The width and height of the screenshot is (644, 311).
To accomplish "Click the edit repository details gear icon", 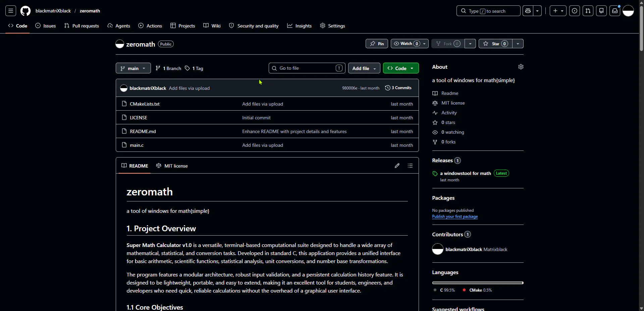I will point(521,67).
